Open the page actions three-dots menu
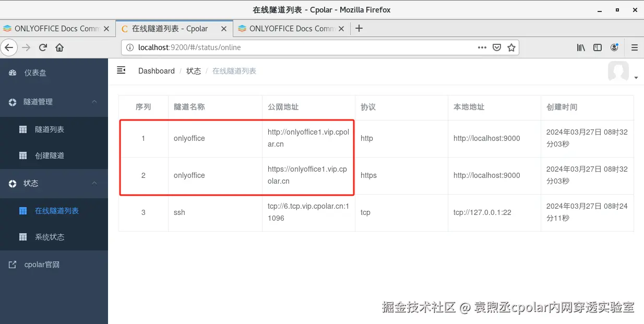The image size is (644, 324). click(x=482, y=47)
